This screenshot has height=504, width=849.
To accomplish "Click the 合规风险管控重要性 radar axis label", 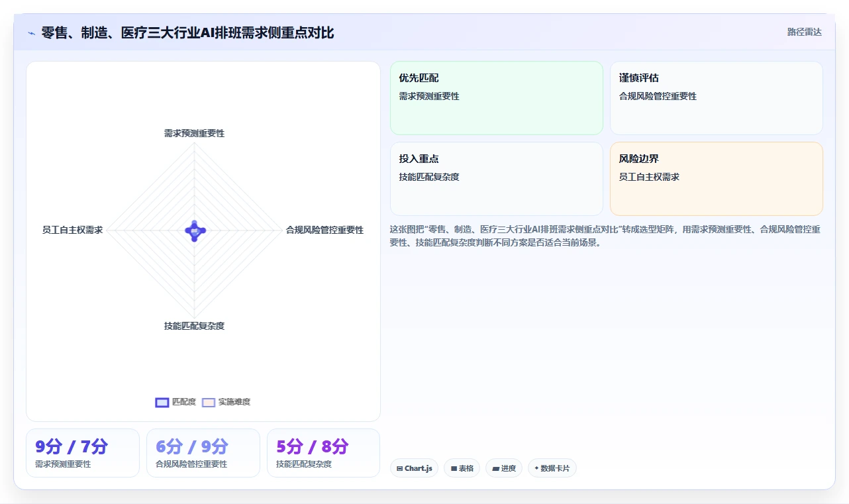I will 325,230.
